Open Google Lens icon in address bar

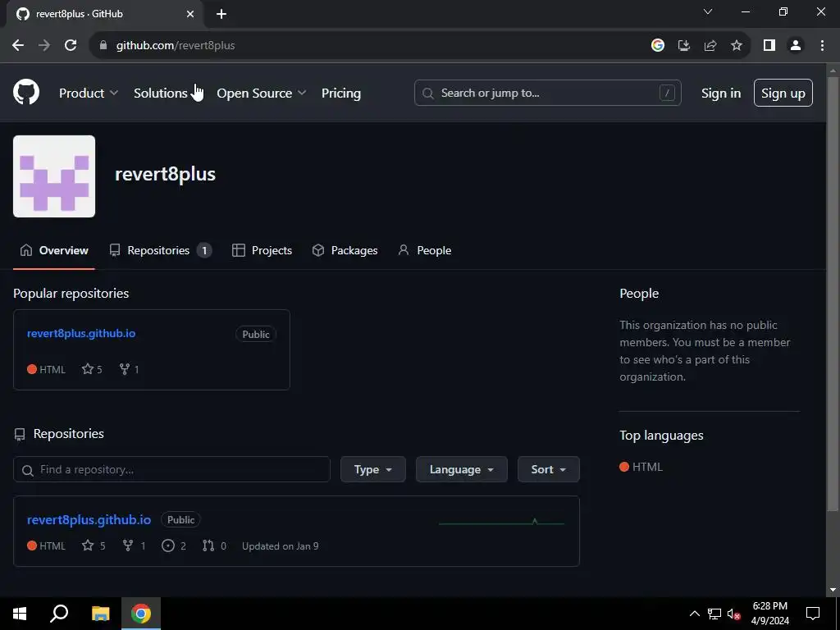click(x=658, y=46)
